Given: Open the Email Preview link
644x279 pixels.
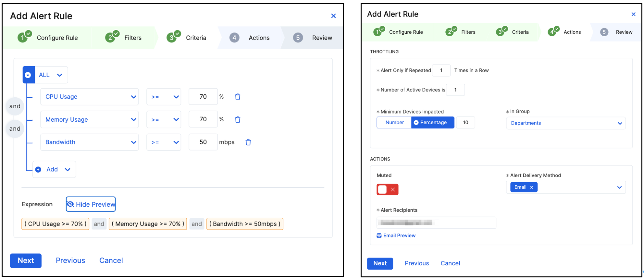Looking at the screenshot, I should tap(396, 236).
